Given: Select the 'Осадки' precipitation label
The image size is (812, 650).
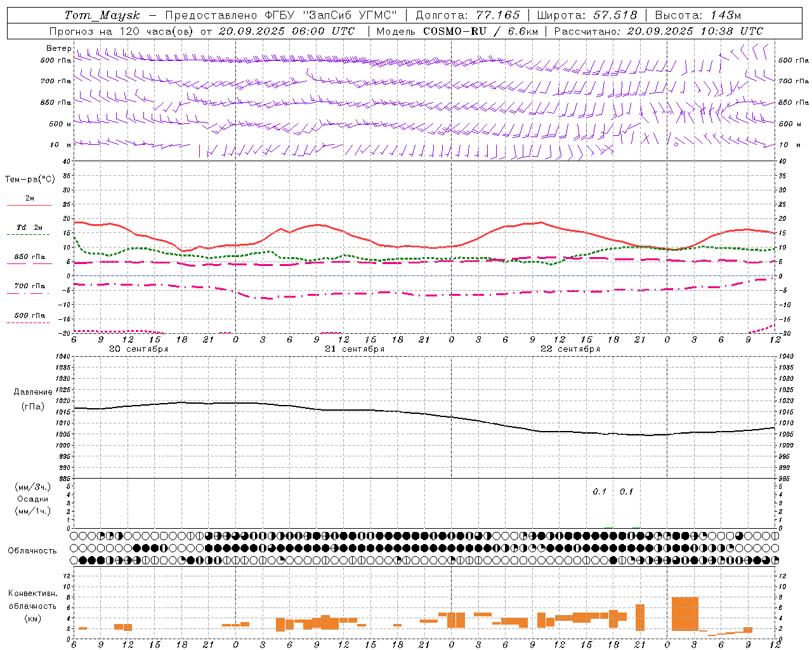Looking at the screenshot, I should [33, 499].
